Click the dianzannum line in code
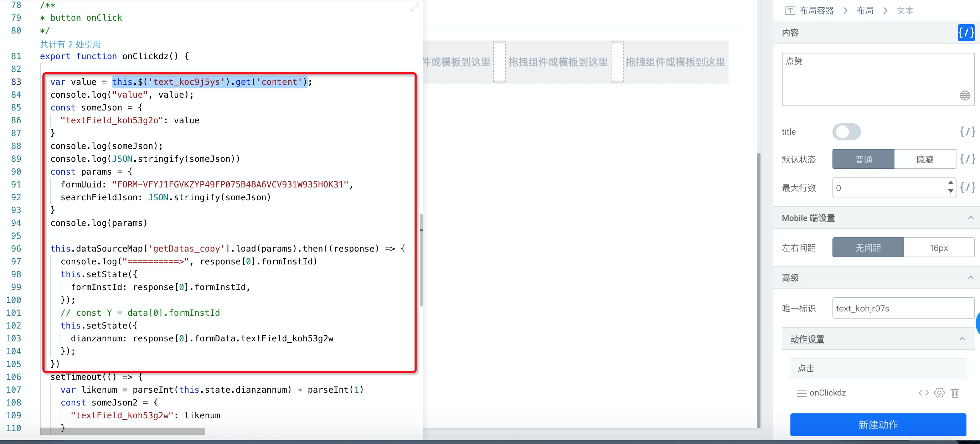The height and width of the screenshot is (444, 980). tap(202, 339)
